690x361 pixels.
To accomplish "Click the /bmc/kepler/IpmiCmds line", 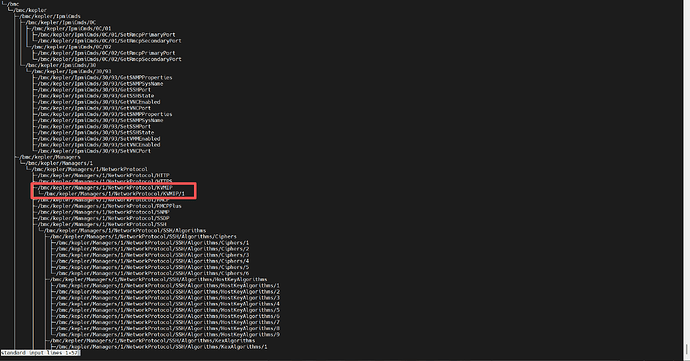I will click(x=50, y=16).
